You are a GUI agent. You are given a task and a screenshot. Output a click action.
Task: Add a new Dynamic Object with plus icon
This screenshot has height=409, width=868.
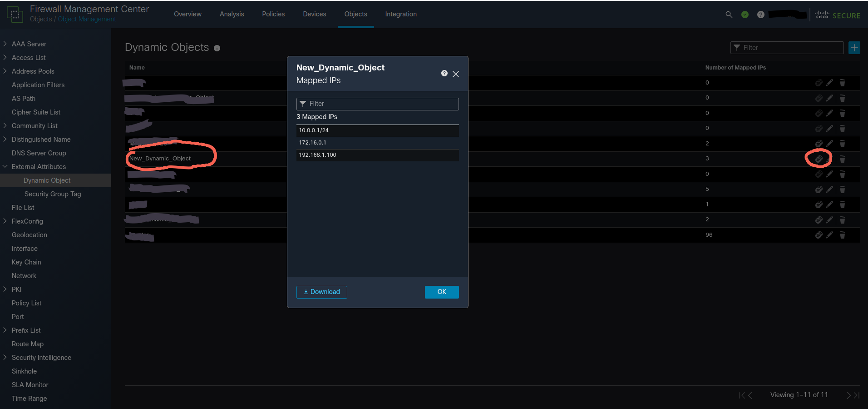854,47
